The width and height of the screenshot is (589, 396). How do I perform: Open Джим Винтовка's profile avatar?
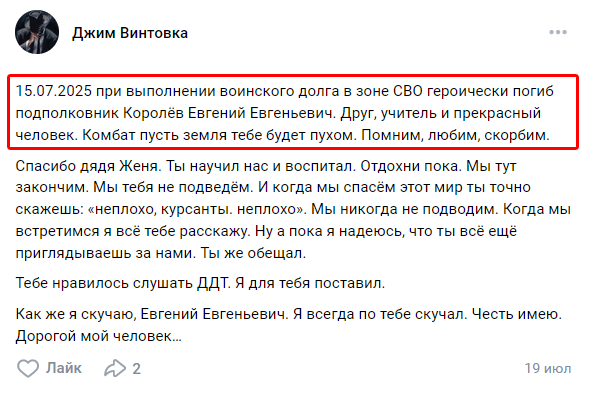pyautogui.click(x=37, y=32)
